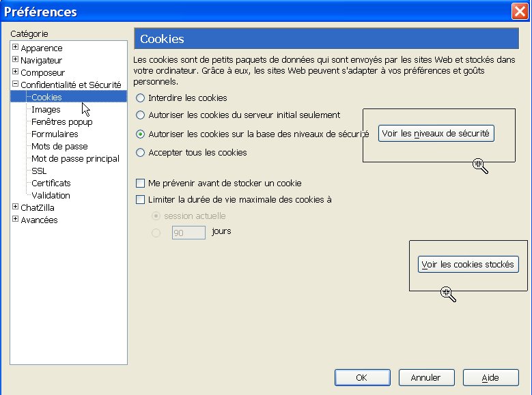Collapse Confidentialité et Sécurité category
This screenshot has height=395, width=532.
pos(15,83)
